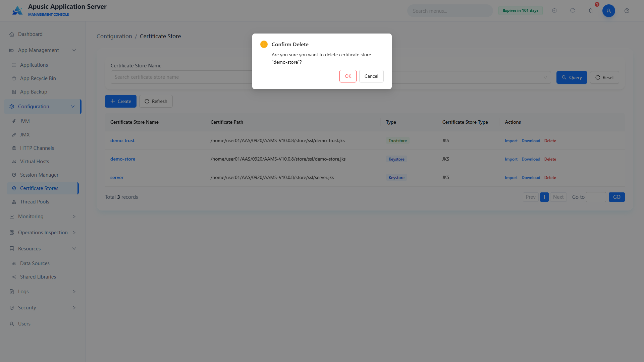Screen dimensions: 644x362
Task: Click the shield icon in header
Action: (x=554, y=11)
